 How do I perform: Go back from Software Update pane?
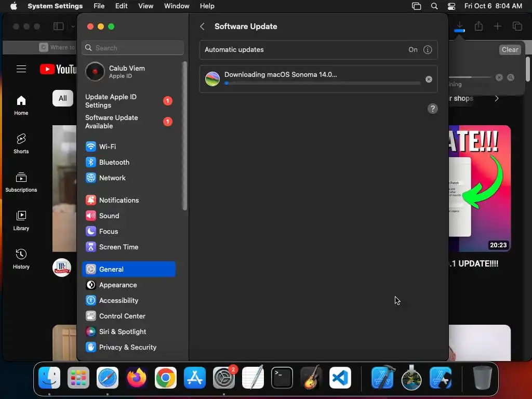(202, 26)
